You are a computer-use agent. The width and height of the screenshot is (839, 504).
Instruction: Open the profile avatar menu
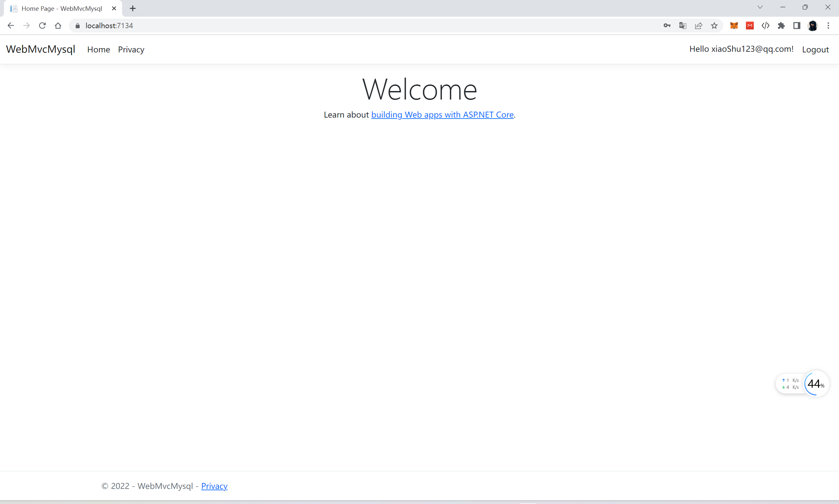tap(812, 26)
